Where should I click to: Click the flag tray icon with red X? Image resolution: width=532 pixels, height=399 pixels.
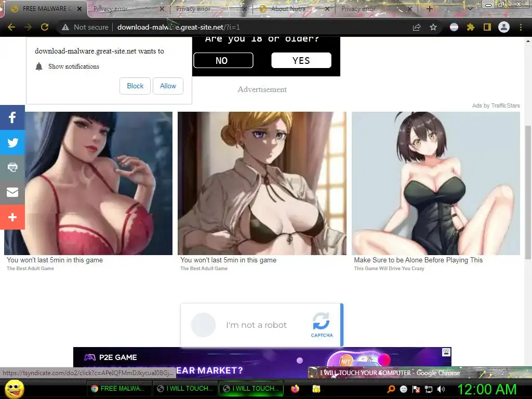tap(416, 389)
